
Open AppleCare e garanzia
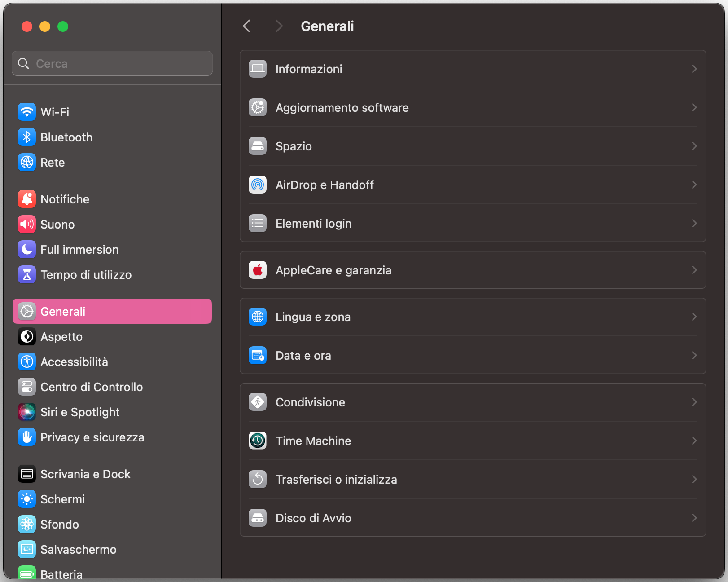tap(333, 270)
